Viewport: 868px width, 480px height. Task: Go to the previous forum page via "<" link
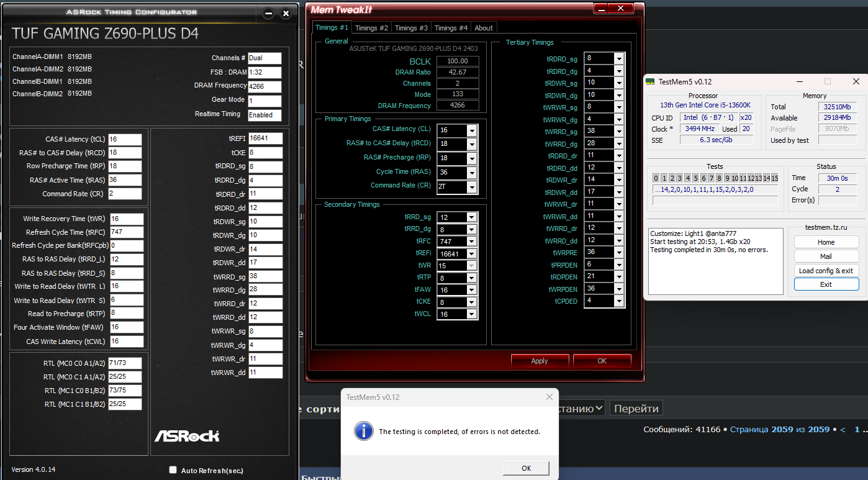[x=843, y=429]
